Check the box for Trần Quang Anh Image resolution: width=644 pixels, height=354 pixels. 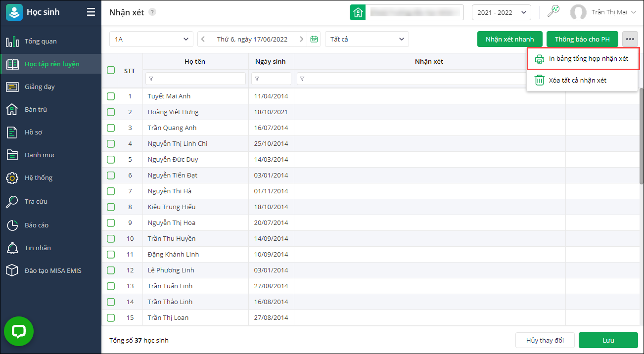[111, 128]
